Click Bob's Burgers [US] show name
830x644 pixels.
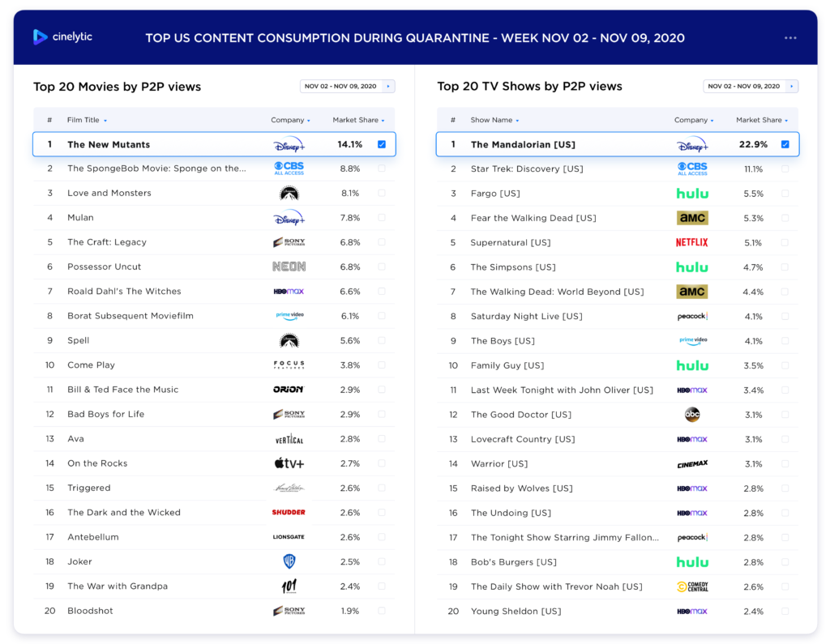513,562
